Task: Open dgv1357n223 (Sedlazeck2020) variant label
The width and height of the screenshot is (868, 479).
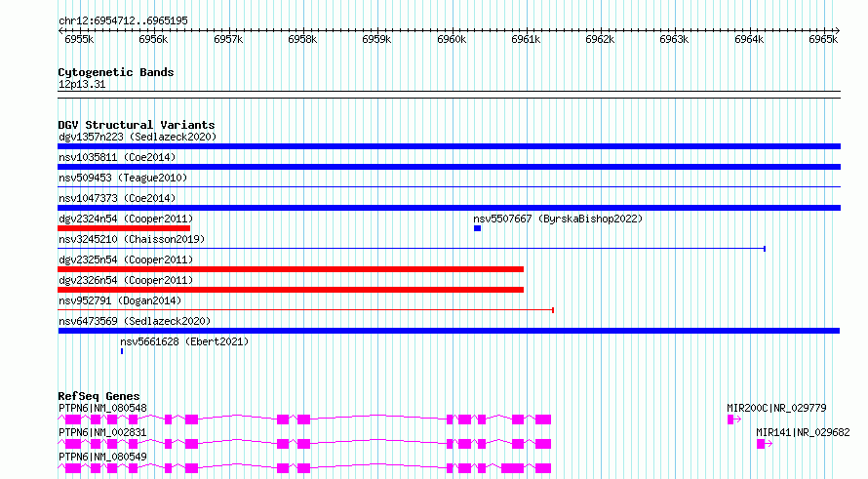Action: coord(138,137)
